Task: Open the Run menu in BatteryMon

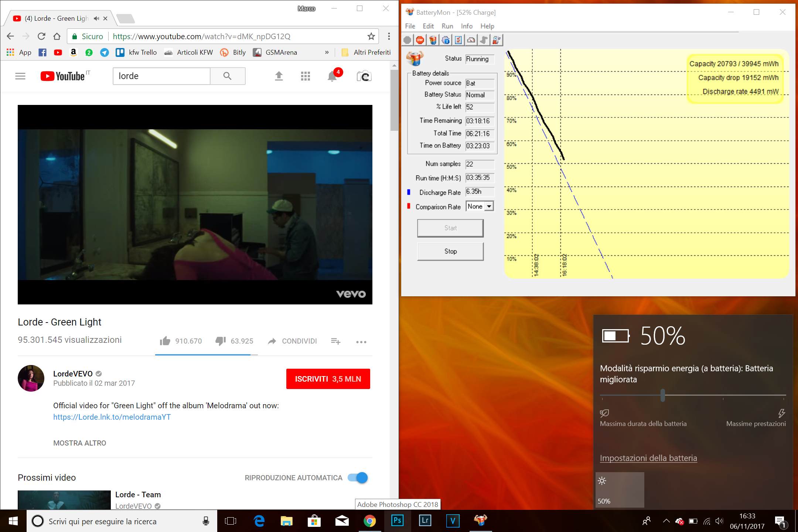Action: pyautogui.click(x=447, y=26)
